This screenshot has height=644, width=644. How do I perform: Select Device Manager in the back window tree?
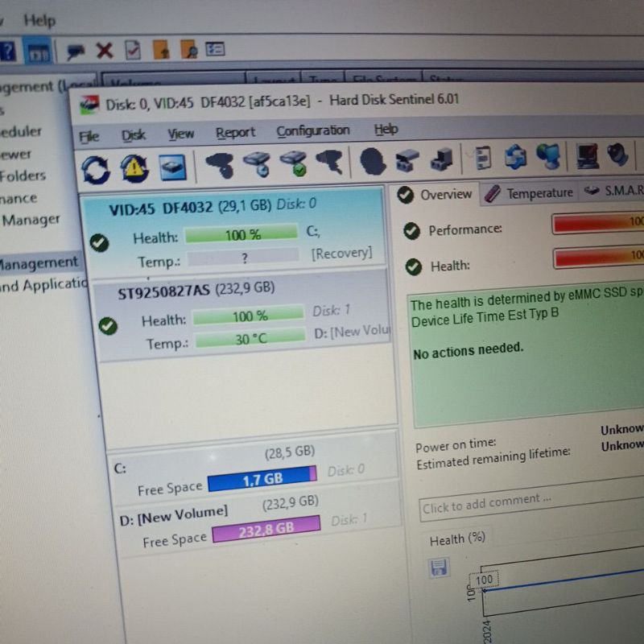click(31, 220)
